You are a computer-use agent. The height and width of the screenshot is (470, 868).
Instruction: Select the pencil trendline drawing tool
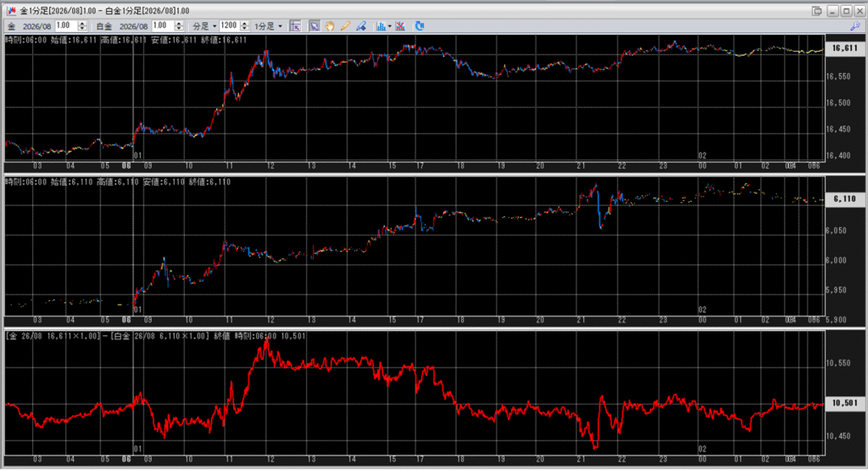click(345, 26)
